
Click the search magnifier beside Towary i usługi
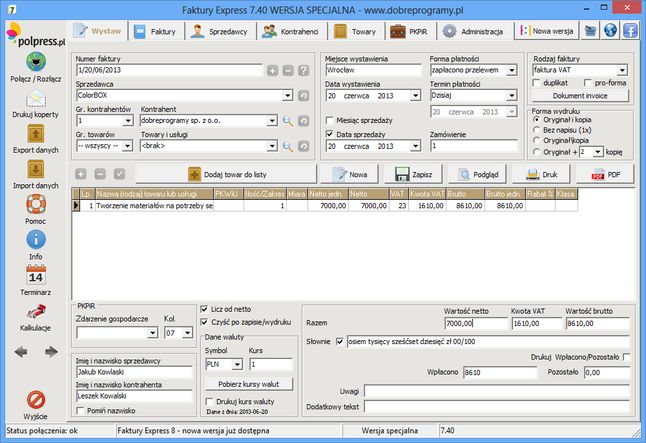point(288,146)
